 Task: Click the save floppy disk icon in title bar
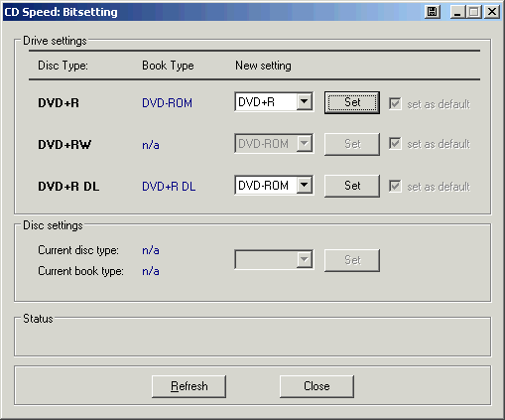[432, 12]
